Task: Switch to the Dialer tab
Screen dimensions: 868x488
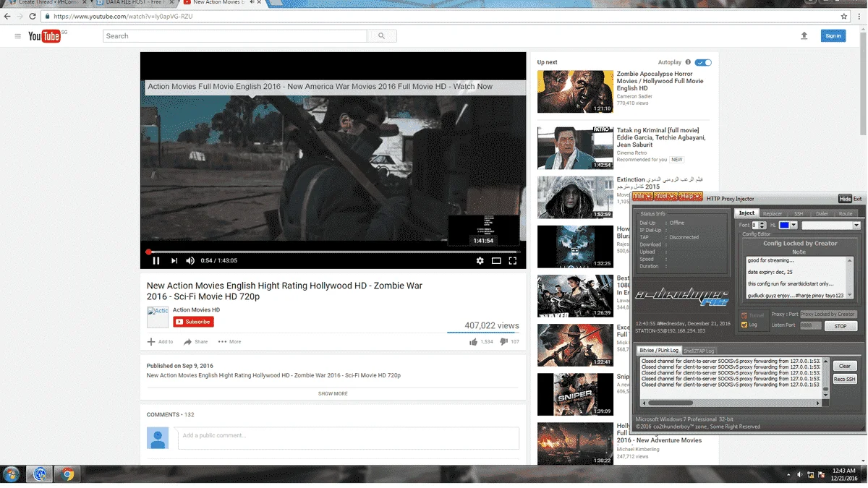Action: click(822, 213)
